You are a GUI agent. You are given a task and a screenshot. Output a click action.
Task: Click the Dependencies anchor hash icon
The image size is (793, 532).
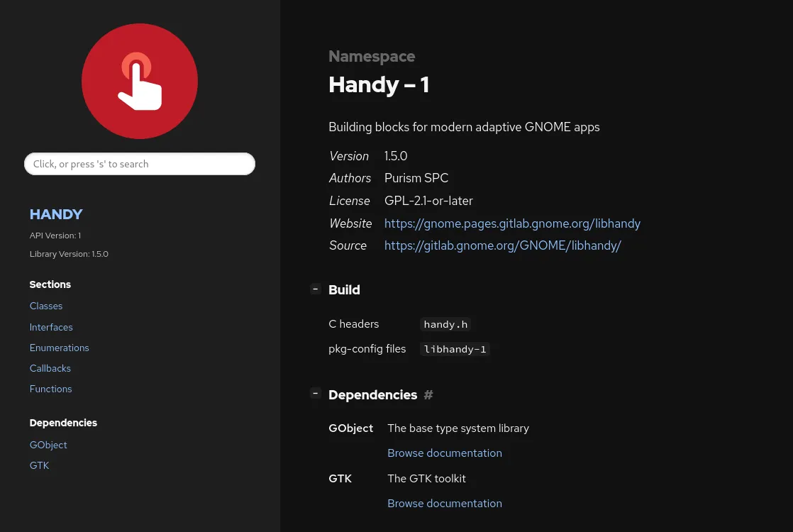(428, 395)
